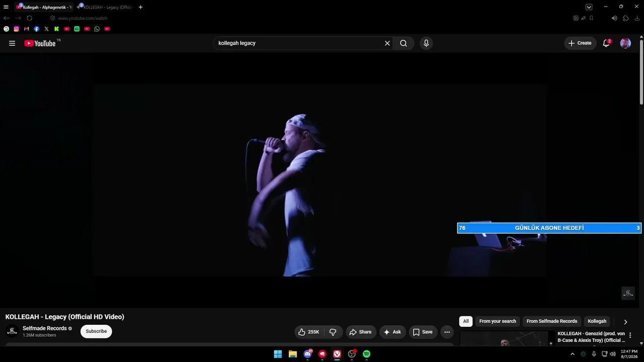Screen dimensions: 644x362
Task: Open the page feeds icon in address bar
Action: click(x=576, y=18)
